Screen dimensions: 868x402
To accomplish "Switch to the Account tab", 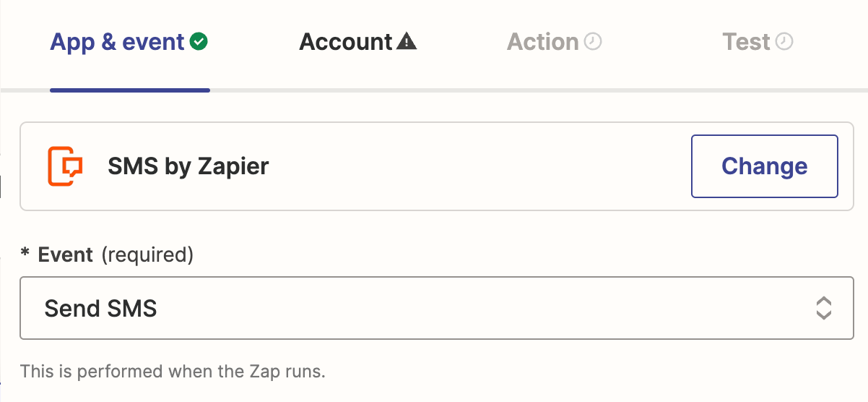I will [346, 42].
